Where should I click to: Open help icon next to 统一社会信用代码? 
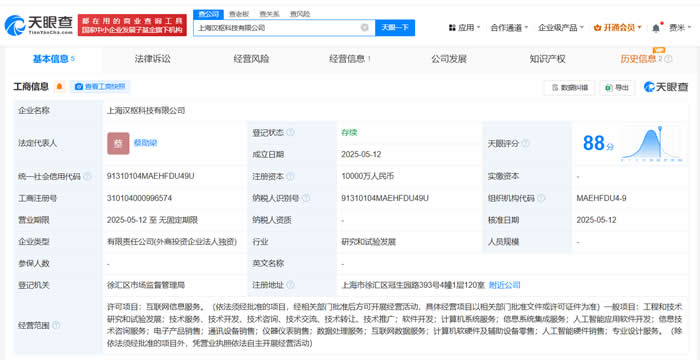[87, 176]
